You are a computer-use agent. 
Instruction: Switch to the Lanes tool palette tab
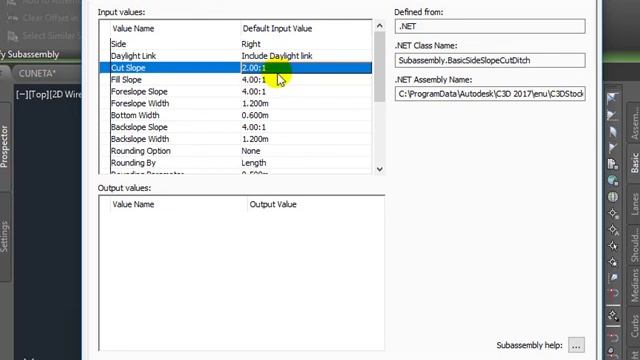point(634,204)
